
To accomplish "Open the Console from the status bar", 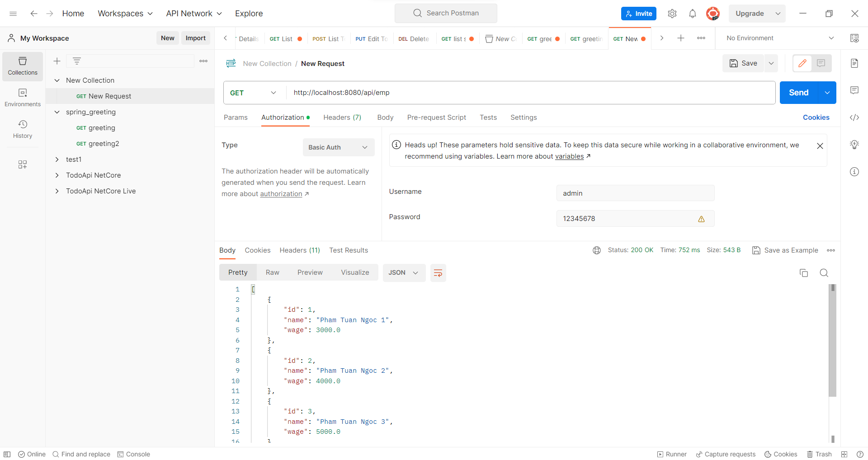I will [134, 454].
